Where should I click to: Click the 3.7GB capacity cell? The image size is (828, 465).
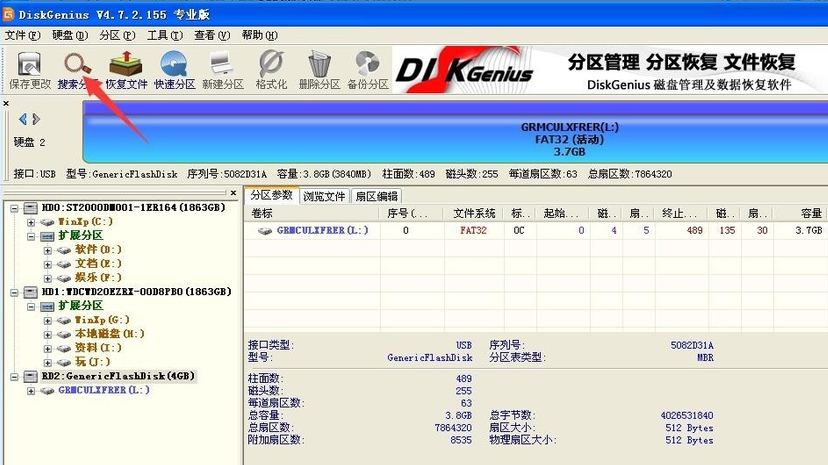coord(808,231)
